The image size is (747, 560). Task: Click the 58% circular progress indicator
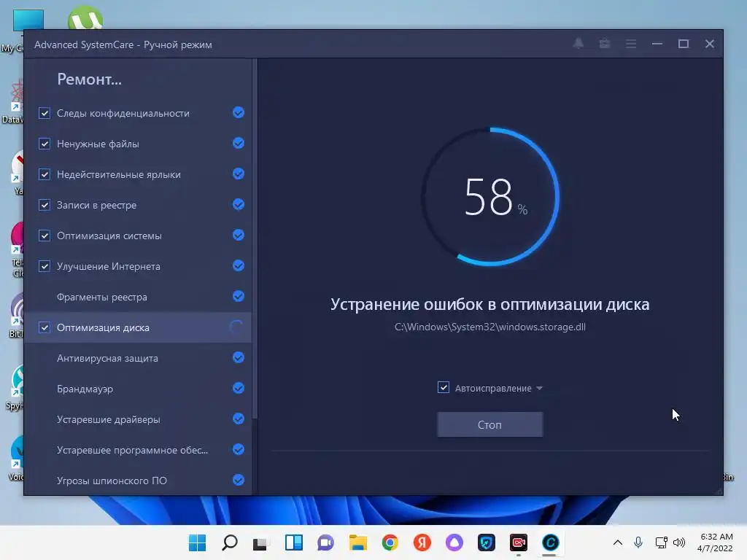tap(490, 196)
